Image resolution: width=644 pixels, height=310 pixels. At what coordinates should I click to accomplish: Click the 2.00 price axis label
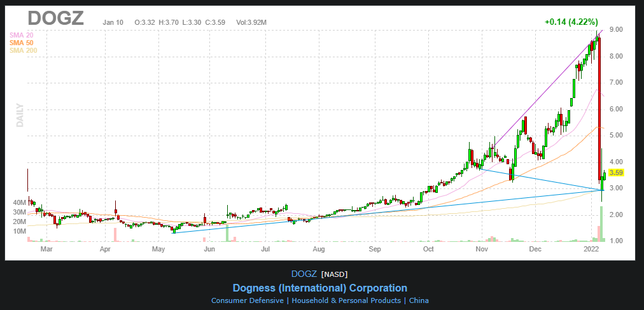coord(616,215)
